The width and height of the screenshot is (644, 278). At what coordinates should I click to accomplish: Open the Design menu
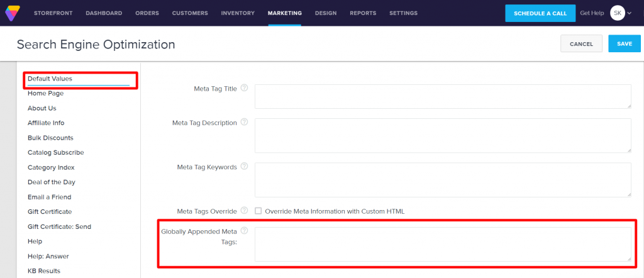[326, 13]
